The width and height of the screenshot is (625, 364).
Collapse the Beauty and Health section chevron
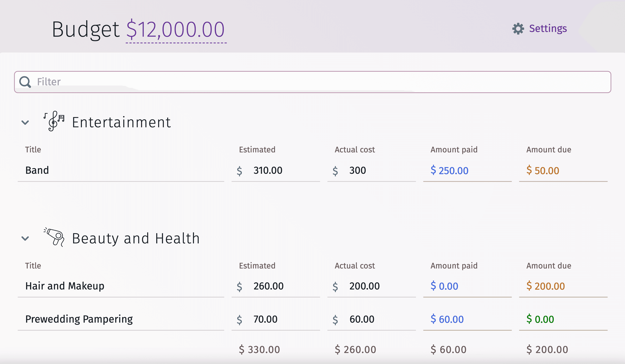click(x=25, y=238)
